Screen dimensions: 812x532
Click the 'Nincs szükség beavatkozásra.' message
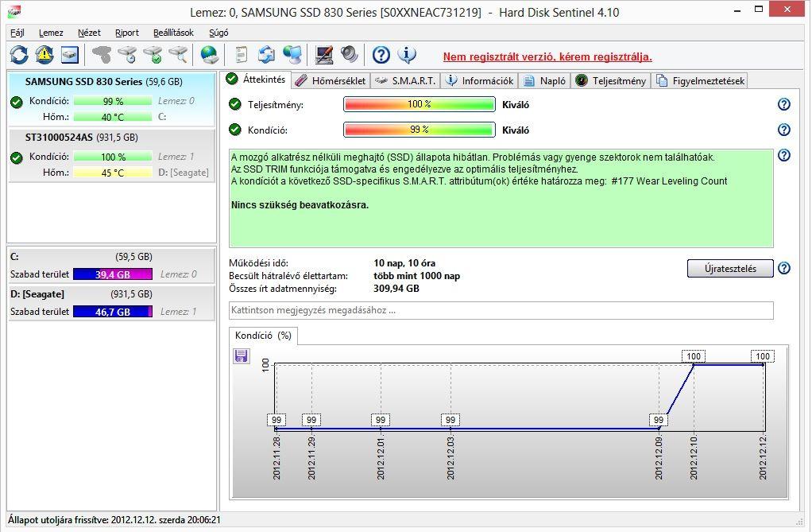300,205
